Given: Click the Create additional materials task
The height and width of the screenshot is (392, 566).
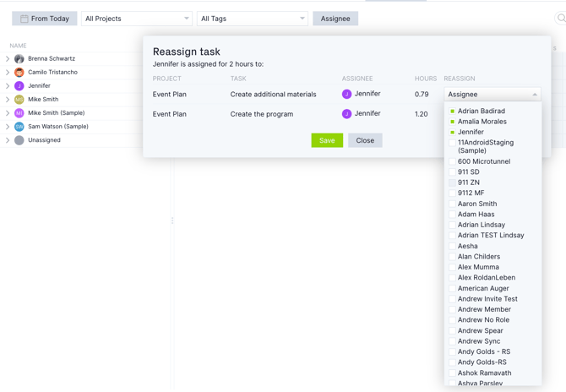Looking at the screenshot, I should pyautogui.click(x=273, y=95).
